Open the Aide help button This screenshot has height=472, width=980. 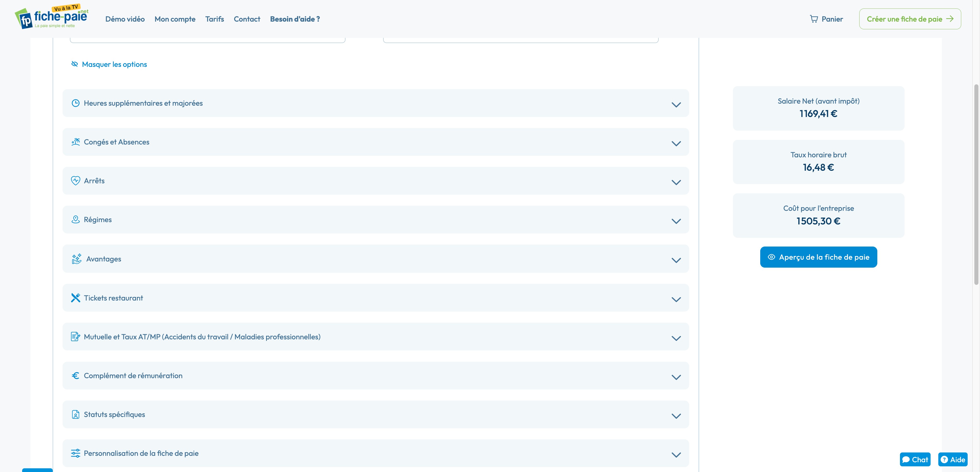point(953,459)
